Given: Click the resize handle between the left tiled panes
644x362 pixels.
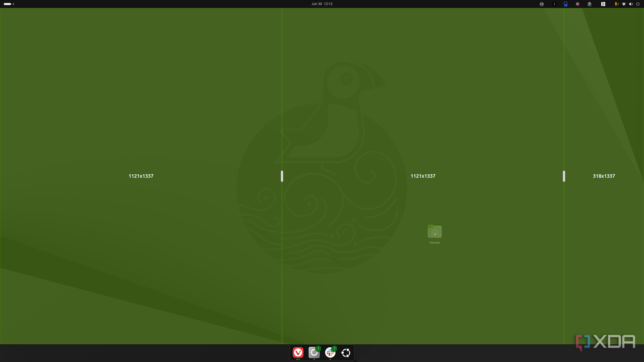Looking at the screenshot, I should pos(282,176).
